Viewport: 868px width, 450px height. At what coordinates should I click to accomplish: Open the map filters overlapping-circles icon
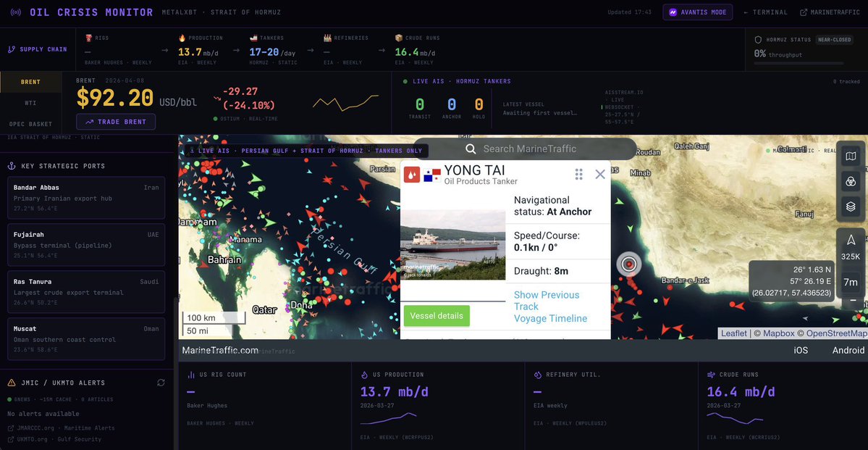pos(851,181)
